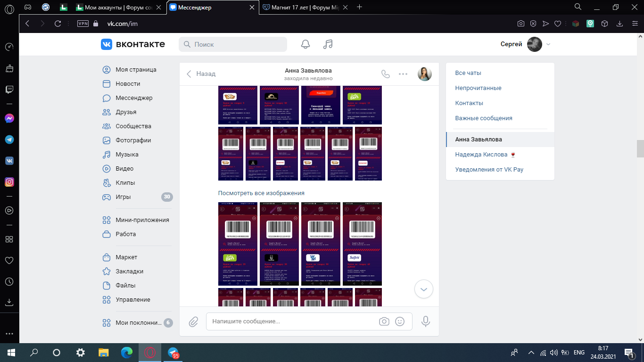
Task: Record a voice message with microphone
Action: 426,321
